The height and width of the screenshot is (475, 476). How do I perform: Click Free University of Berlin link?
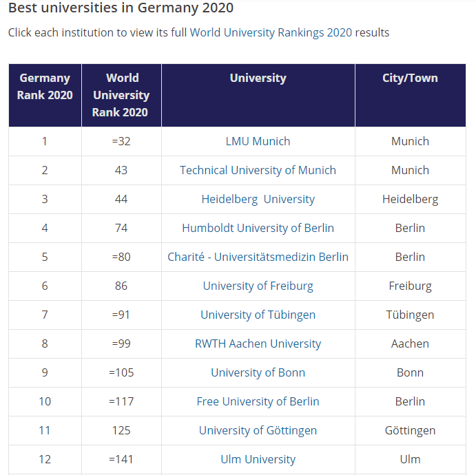click(x=258, y=401)
